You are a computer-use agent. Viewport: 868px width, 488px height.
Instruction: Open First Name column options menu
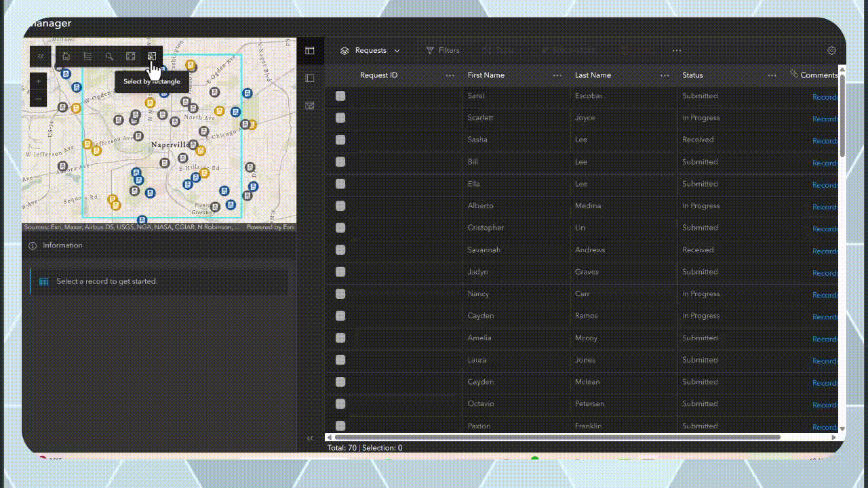coord(557,75)
